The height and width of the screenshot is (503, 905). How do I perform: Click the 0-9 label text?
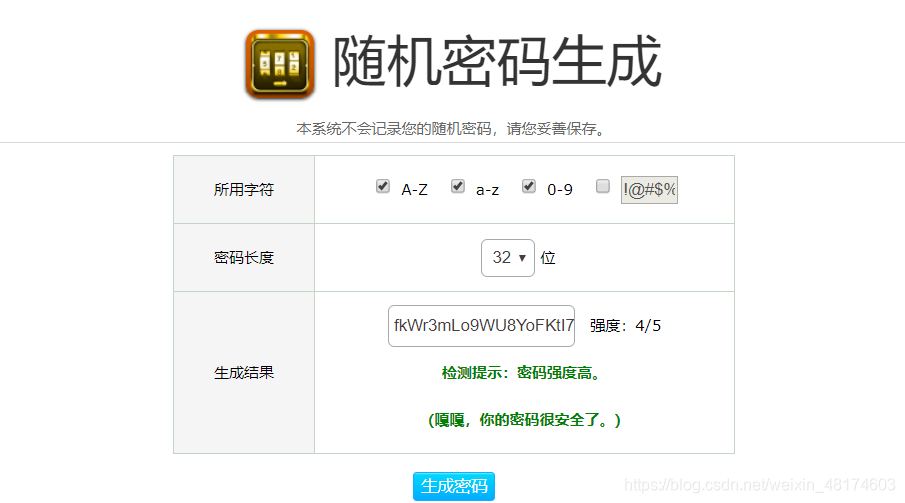point(560,190)
